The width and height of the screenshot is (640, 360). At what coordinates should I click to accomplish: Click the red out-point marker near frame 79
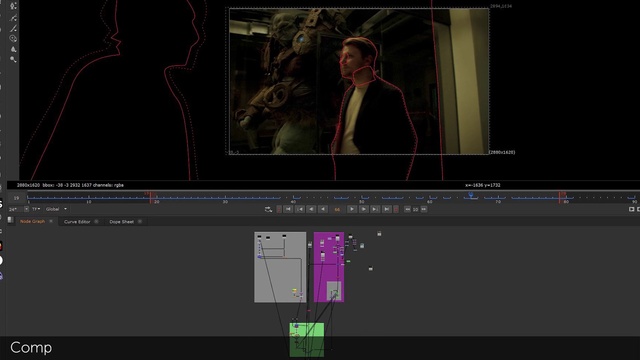560,197
